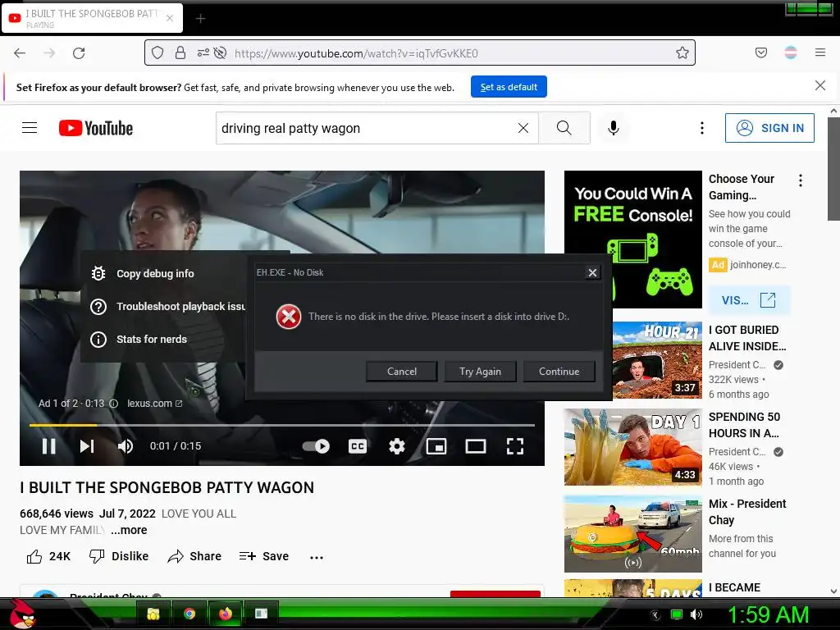Bookmark this page star icon
840x630 pixels.
(x=682, y=52)
